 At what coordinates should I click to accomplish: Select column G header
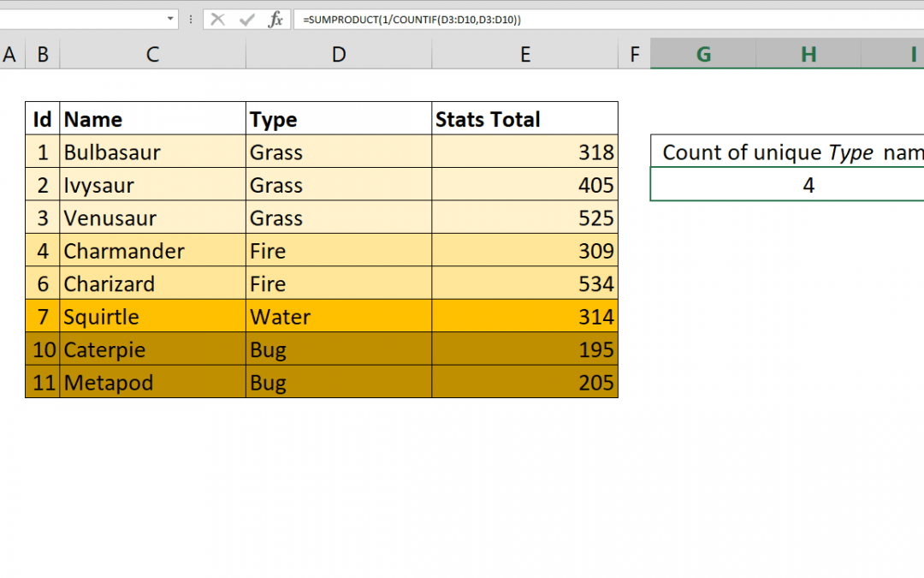[703, 53]
